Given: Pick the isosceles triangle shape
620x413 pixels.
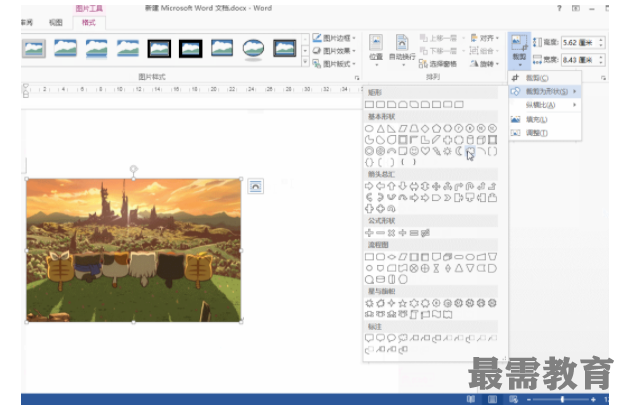Looking at the screenshot, I should click(380, 129).
